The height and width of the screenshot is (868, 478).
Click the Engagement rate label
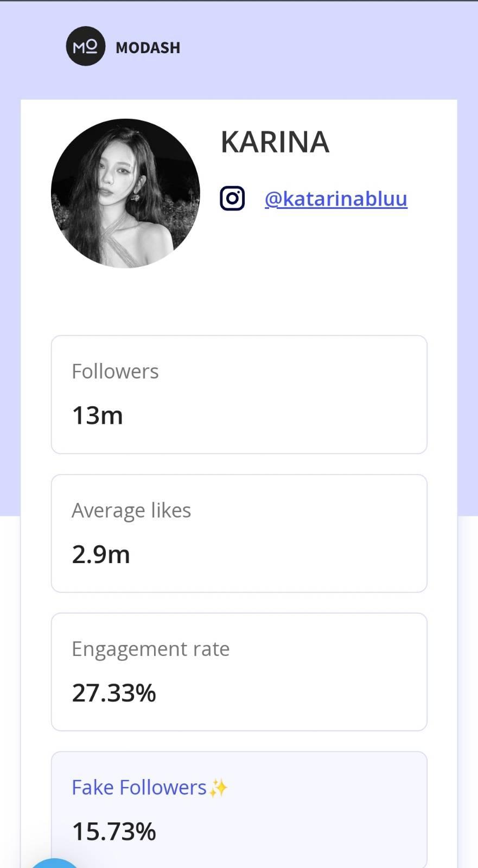point(151,649)
